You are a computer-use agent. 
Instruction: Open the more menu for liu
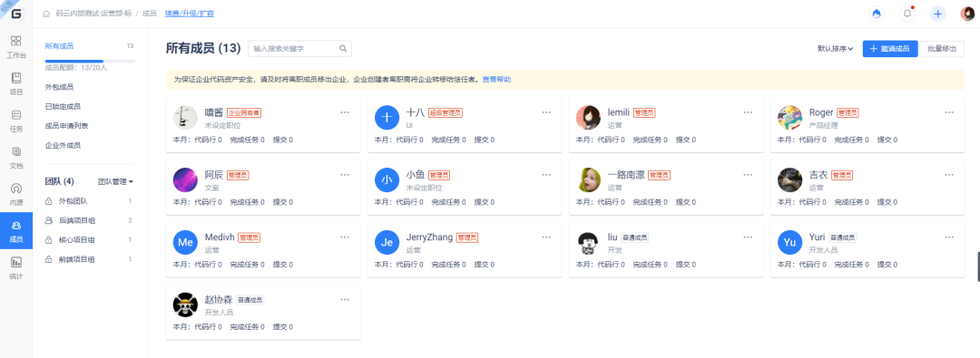coord(748,237)
